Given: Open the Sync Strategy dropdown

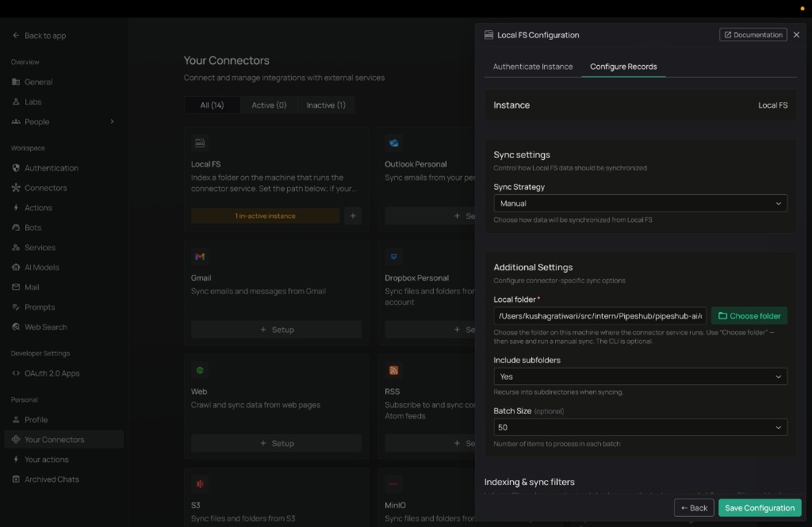Looking at the screenshot, I should point(640,204).
